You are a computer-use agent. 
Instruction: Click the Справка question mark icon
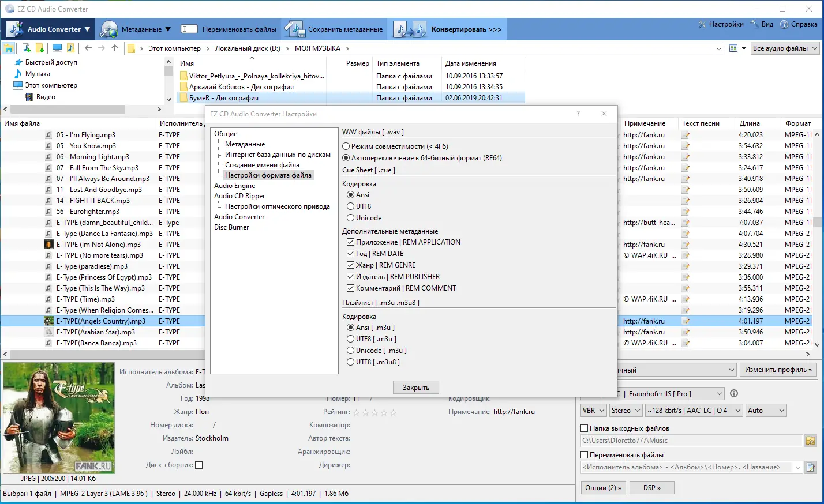click(784, 24)
